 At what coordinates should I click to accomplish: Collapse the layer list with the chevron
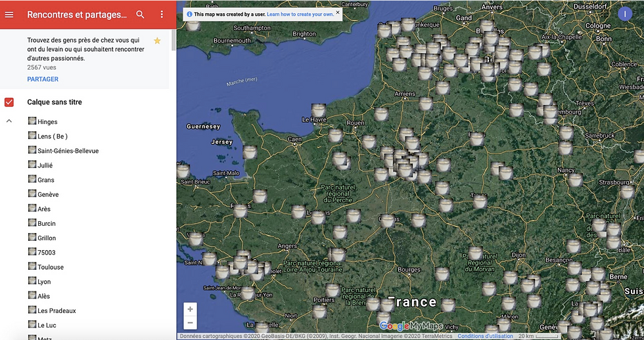pyautogui.click(x=9, y=121)
